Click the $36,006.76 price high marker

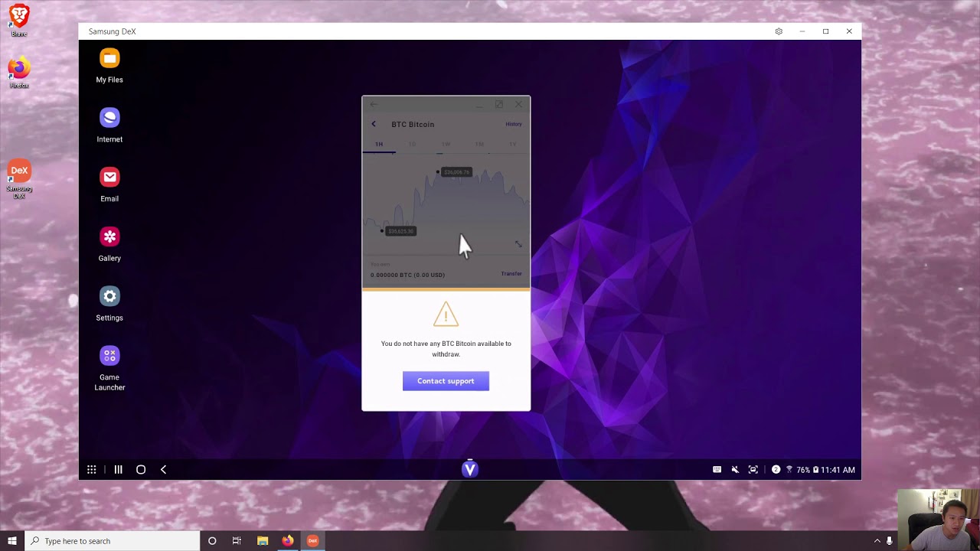point(456,172)
